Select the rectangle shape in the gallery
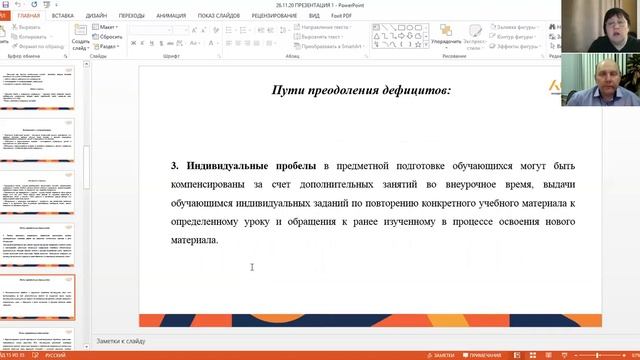The image size is (640, 360). tap(402, 27)
